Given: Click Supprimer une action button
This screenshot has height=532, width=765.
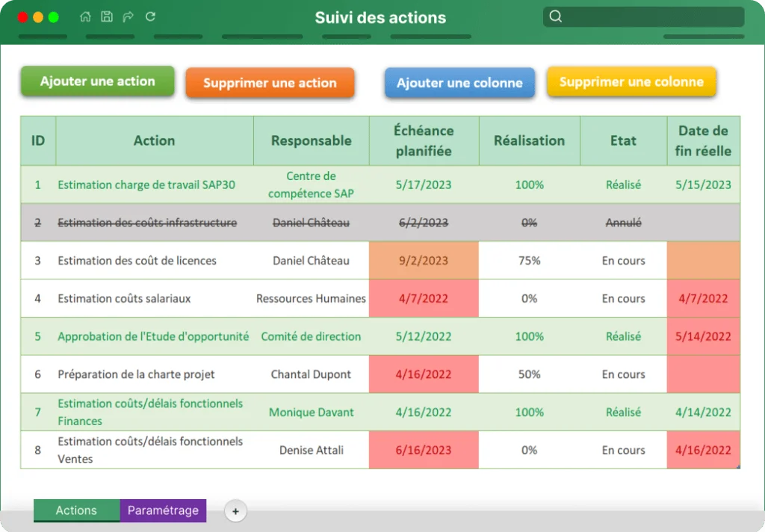Looking at the screenshot, I should (270, 82).
